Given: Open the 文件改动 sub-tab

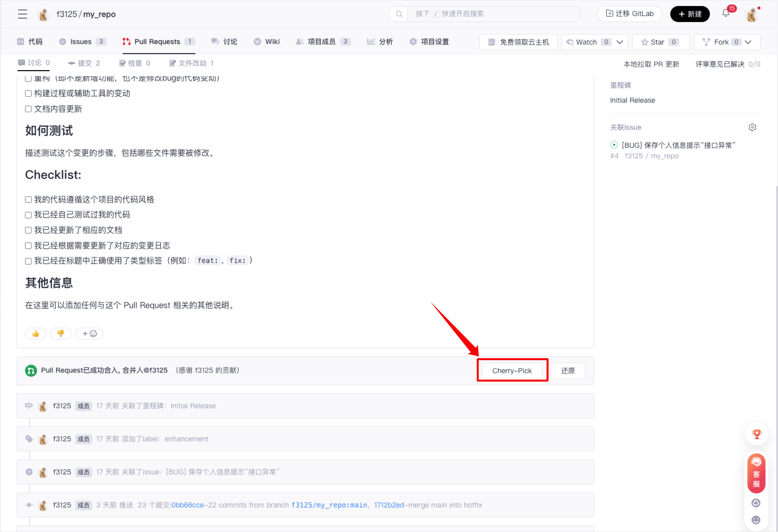Looking at the screenshot, I should pyautogui.click(x=192, y=63).
